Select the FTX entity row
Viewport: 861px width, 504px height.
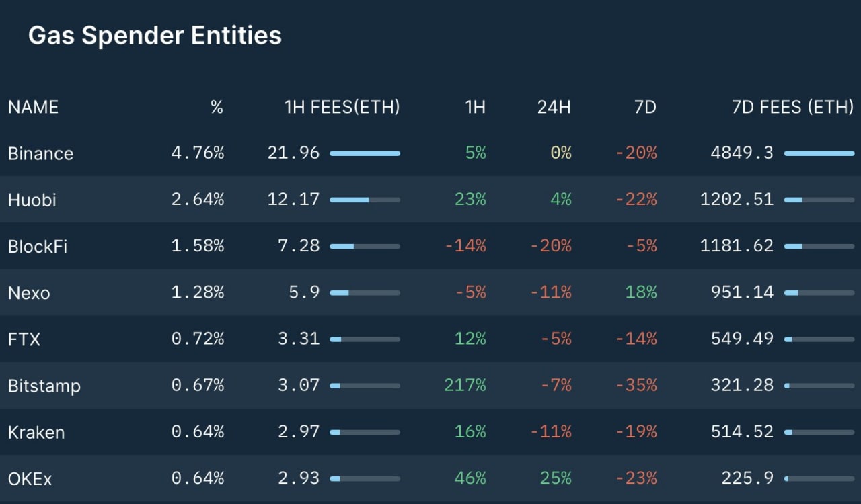pos(24,339)
